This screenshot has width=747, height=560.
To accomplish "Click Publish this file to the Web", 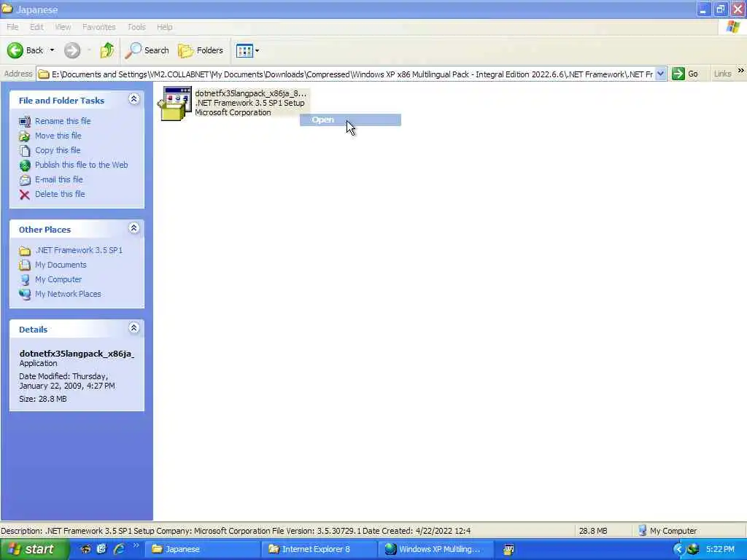I will [x=82, y=165].
